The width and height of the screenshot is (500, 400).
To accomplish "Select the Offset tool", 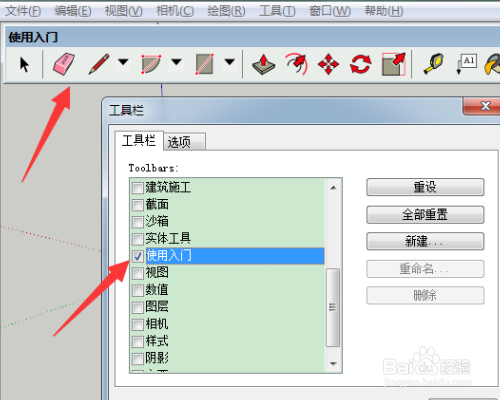I will 296,64.
